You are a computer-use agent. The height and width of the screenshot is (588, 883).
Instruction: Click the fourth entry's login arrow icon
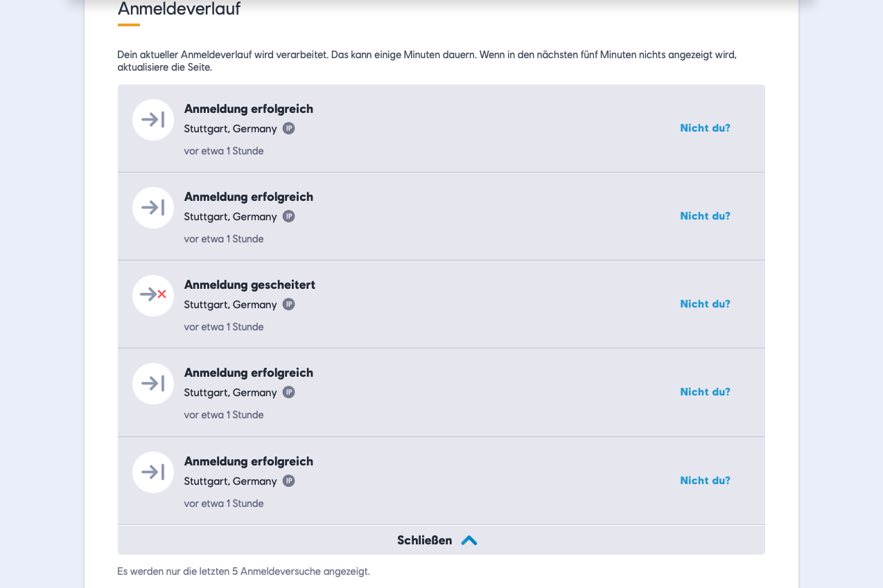pos(153,384)
